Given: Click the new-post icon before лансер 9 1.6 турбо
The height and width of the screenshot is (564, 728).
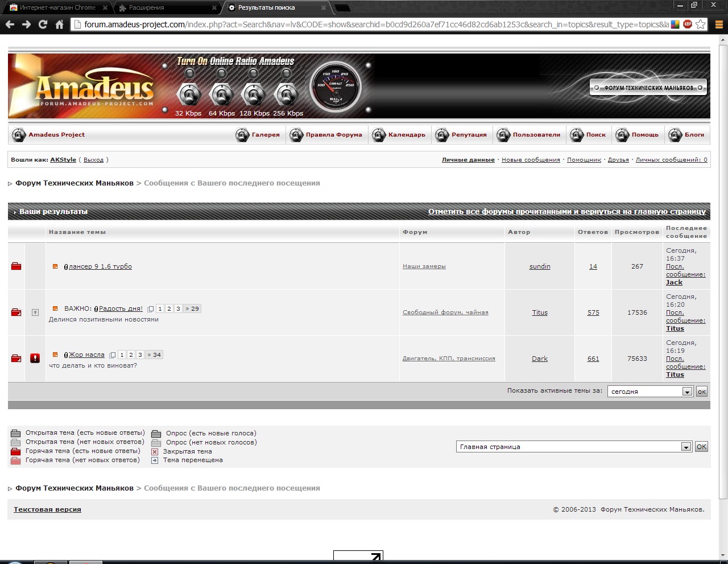Looking at the screenshot, I should coord(55,266).
